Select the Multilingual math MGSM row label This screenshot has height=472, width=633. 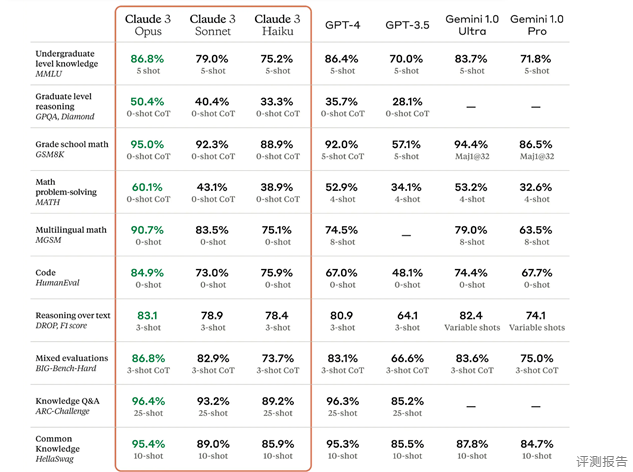click(71, 235)
